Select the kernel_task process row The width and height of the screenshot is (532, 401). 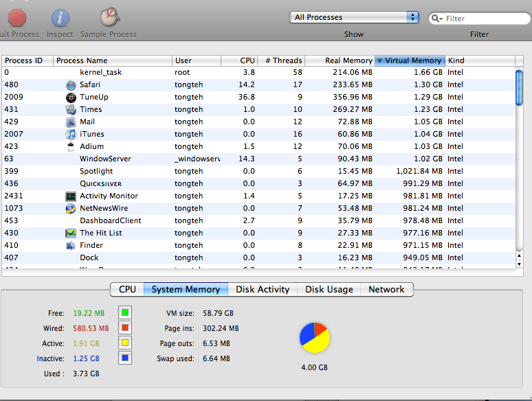258,73
